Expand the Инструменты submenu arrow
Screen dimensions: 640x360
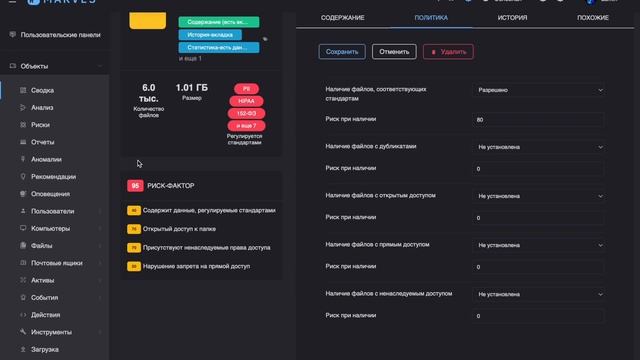click(x=100, y=332)
